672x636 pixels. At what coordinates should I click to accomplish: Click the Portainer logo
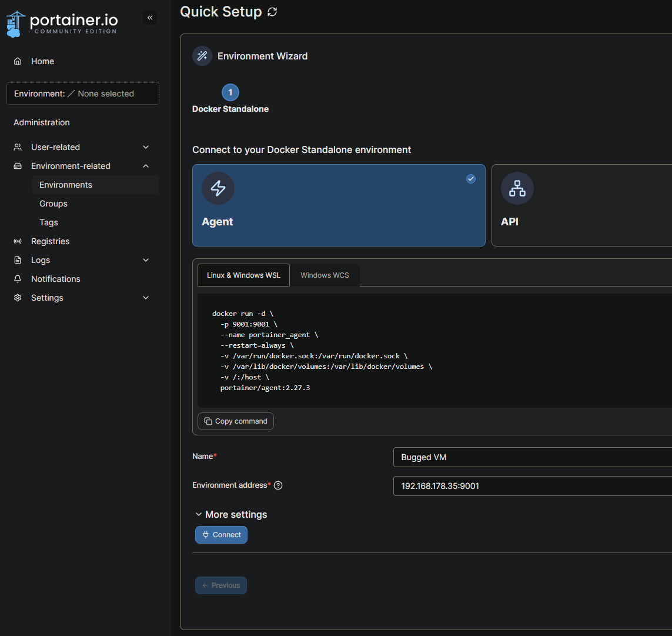(62, 24)
